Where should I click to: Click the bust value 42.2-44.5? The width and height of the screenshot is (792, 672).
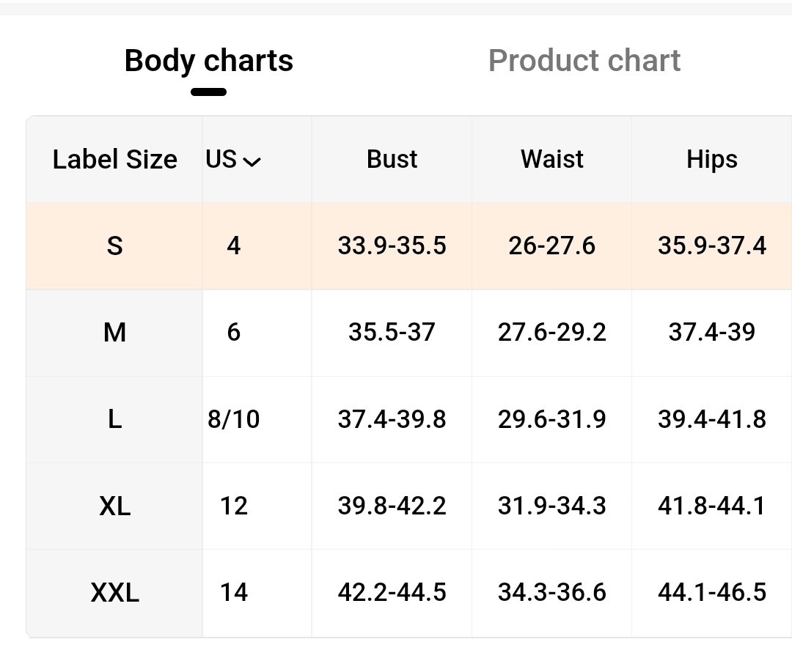pos(392,592)
